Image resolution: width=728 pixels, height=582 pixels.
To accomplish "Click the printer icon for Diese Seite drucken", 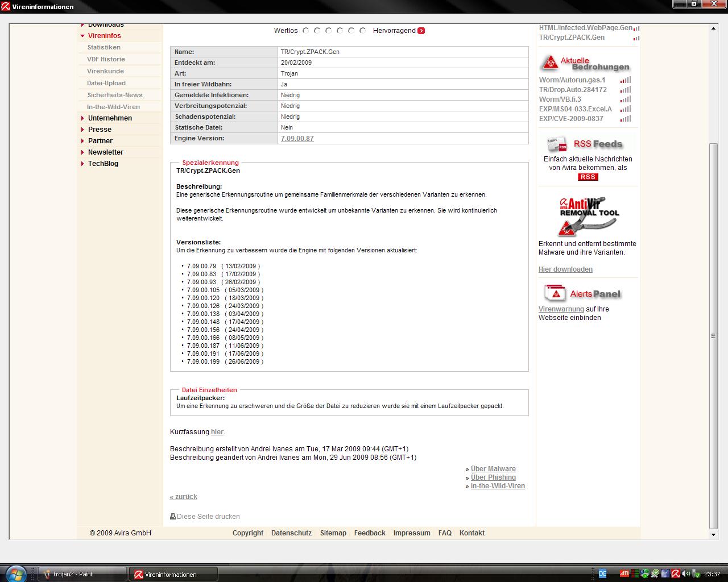I will pyautogui.click(x=173, y=517).
